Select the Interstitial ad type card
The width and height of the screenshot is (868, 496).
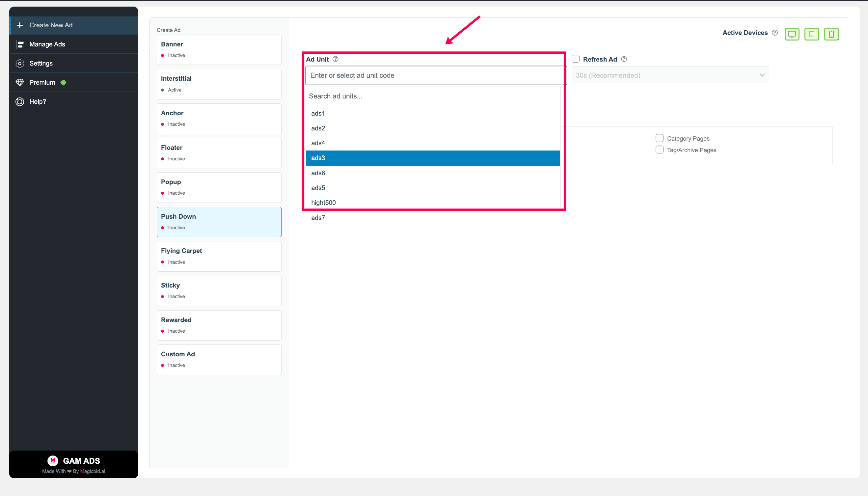[219, 84]
